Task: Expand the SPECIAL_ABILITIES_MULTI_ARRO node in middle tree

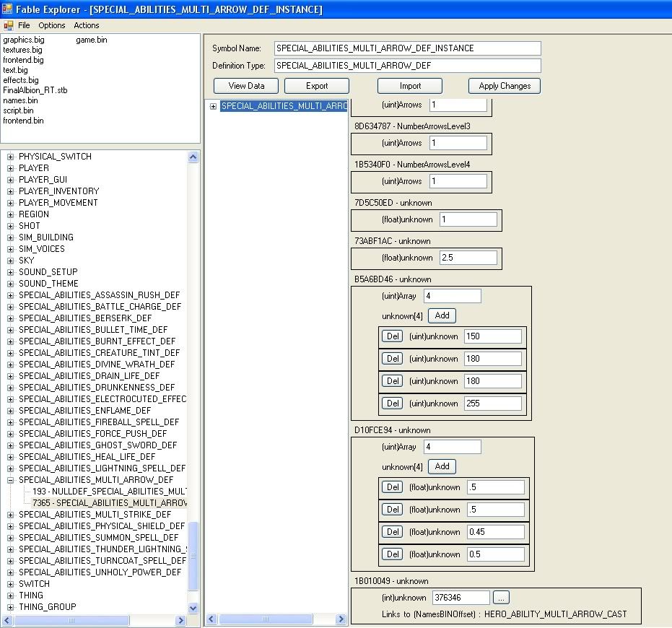Action: pyautogui.click(x=213, y=106)
